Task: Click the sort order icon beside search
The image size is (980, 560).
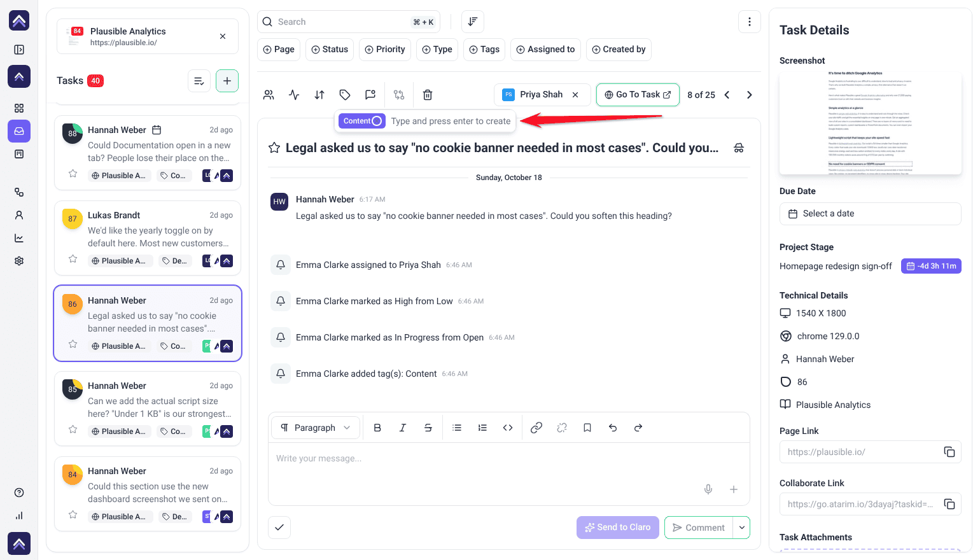Action: click(473, 22)
